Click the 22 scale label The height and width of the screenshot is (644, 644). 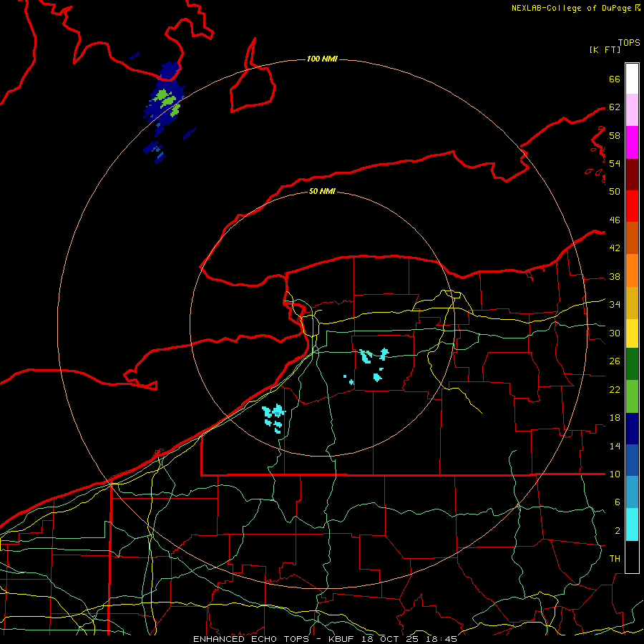coord(615,389)
